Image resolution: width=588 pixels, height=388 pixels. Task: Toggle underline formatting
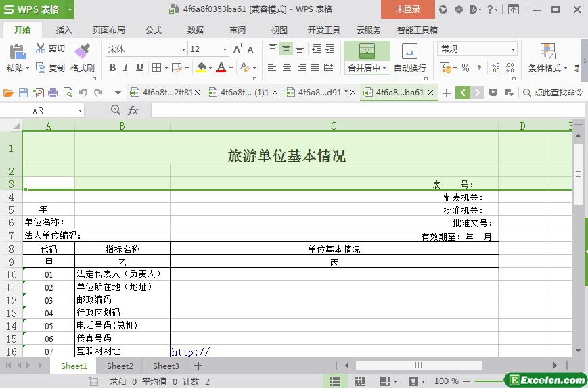coord(139,68)
